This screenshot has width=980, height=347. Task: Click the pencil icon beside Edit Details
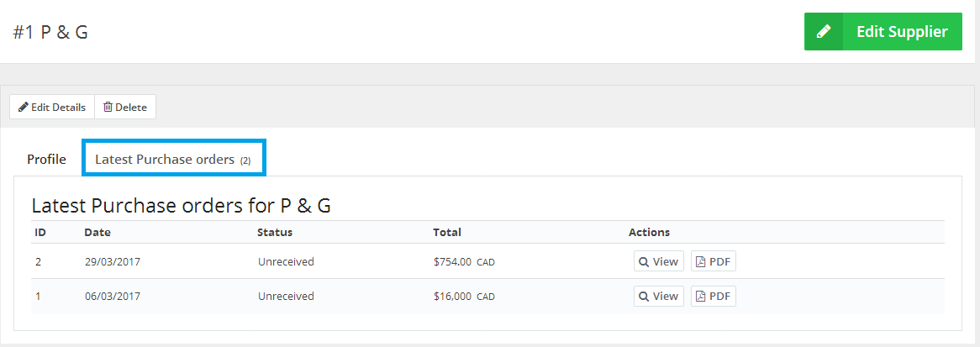24,107
